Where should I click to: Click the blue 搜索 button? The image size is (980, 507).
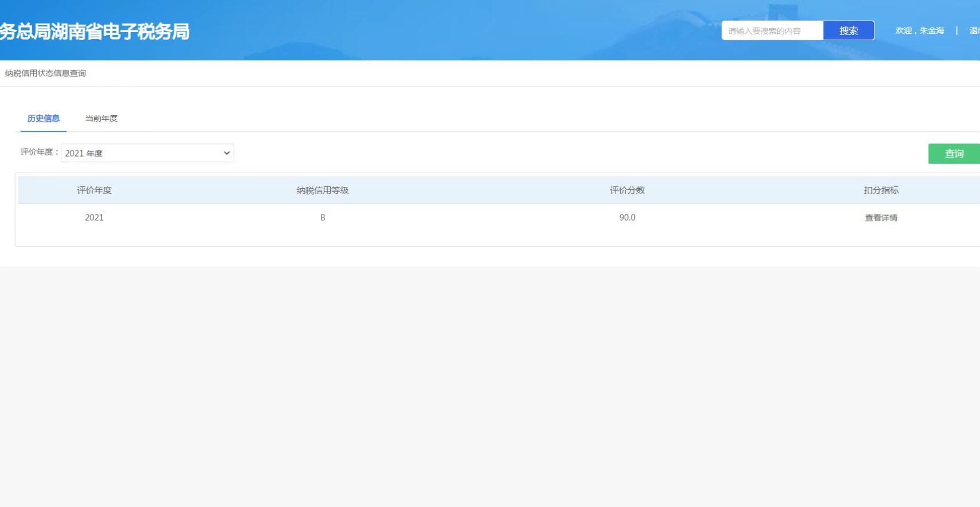tap(848, 30)
